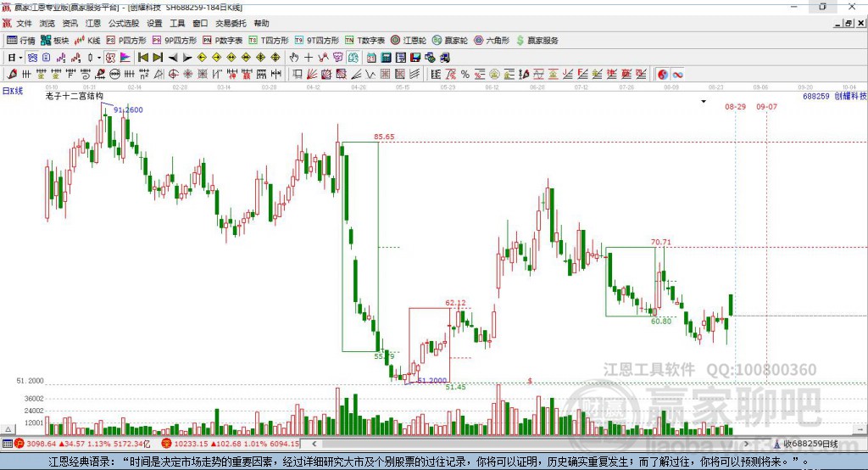This screenshot has width=868, height=470.
Task: Click the 收688259日线 status tab
Action: click(806, 444)
